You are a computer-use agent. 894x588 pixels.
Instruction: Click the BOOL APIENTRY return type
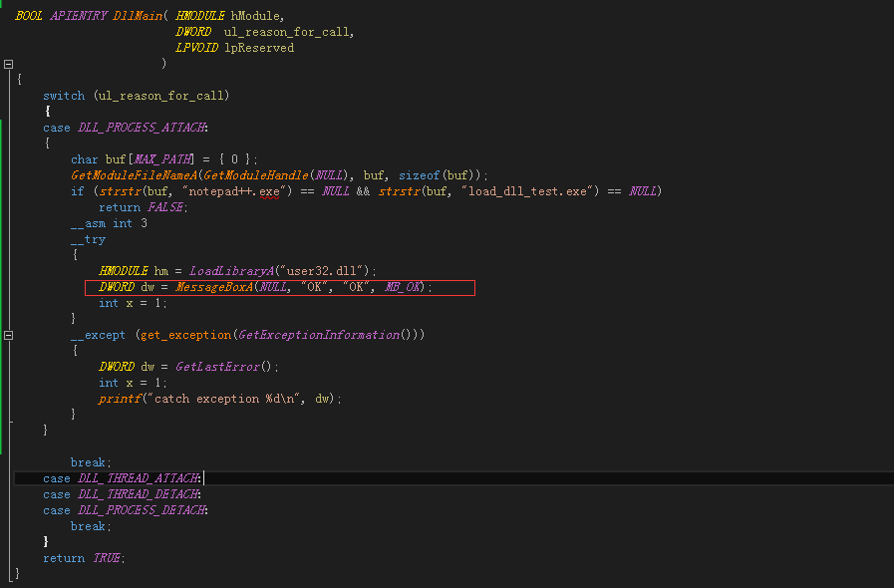click(x=61, y=16)
